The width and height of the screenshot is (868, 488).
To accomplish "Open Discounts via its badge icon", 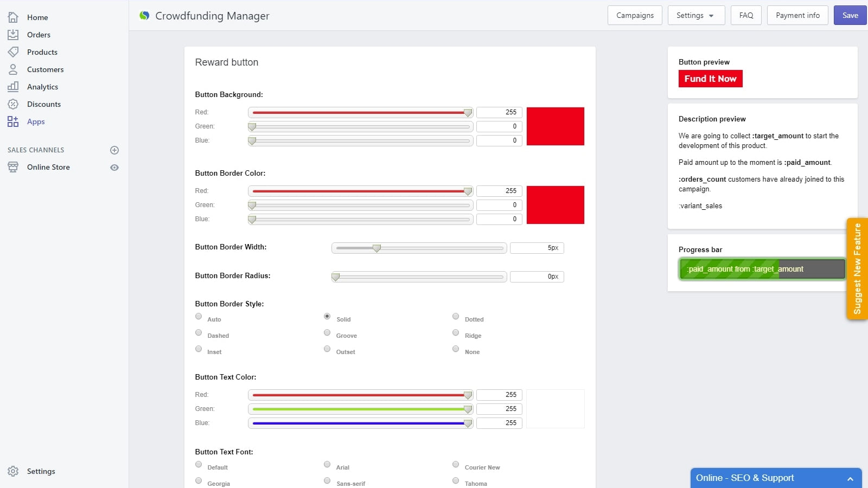I will [13, 104].
